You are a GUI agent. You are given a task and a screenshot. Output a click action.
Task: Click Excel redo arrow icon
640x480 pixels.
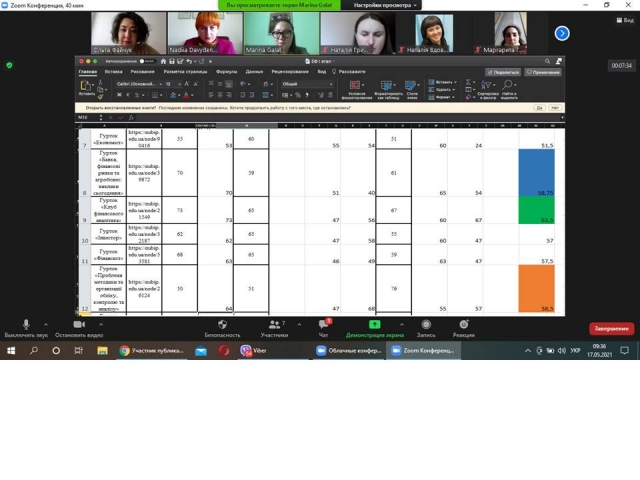click(x=201, y=61)
